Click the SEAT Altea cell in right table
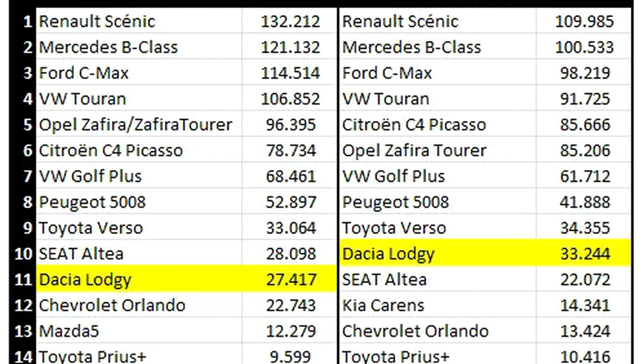The image size is (644, 364). pyautogui.click(x=438, y=279)
